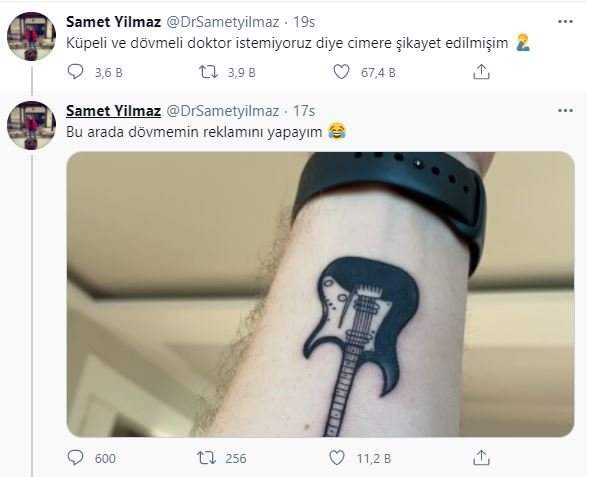The height and width of the screenshot is (477, 600).
Task: Open Samet Yilmaz name on second tweet
Action: coord(109,109)
